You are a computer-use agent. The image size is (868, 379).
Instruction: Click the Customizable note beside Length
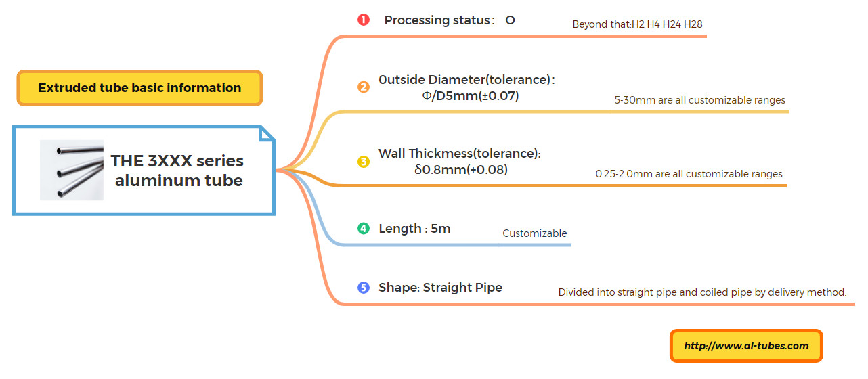point(534,233)
